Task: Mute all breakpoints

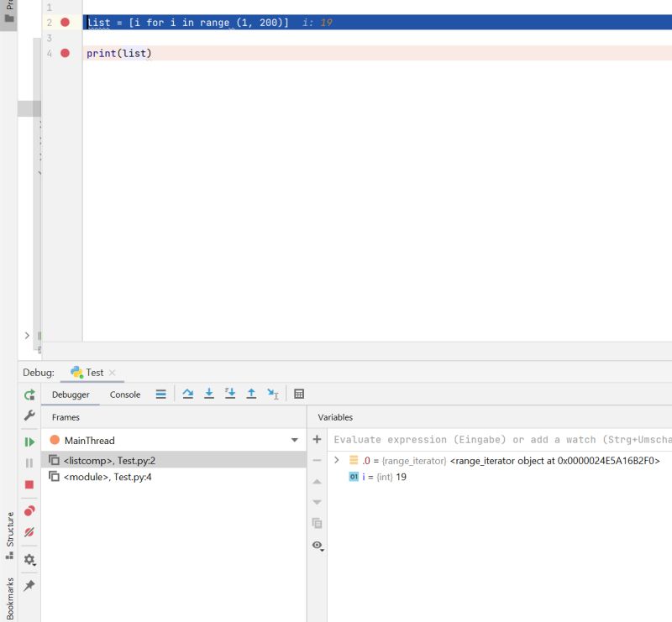Action: coord(27,531)
